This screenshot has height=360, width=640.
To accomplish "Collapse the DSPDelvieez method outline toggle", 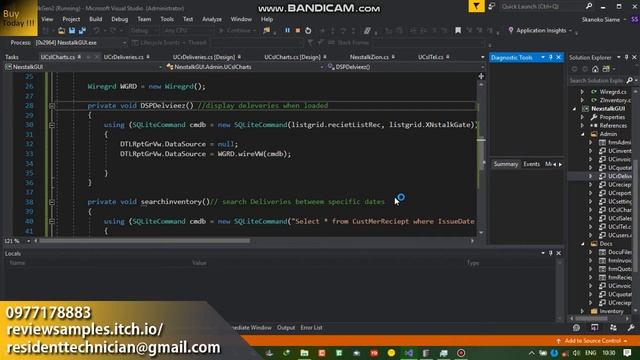I will click(52, 106).
